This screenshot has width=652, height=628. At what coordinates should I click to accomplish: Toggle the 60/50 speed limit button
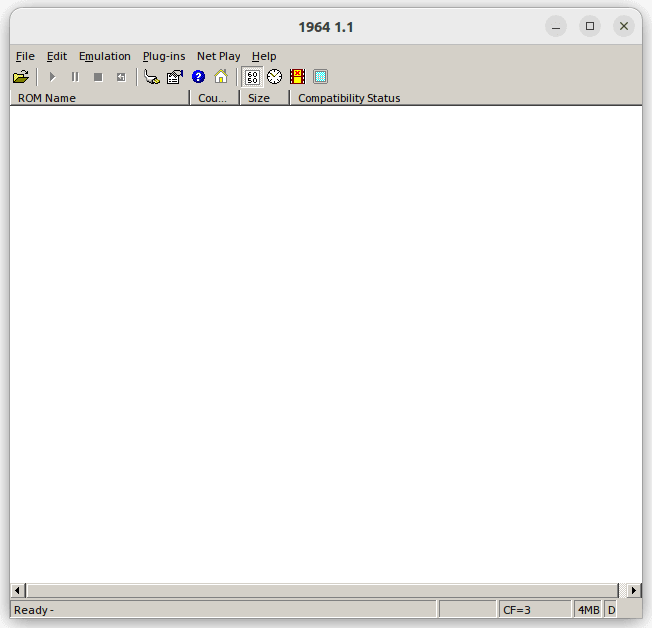tap(252, 77)
